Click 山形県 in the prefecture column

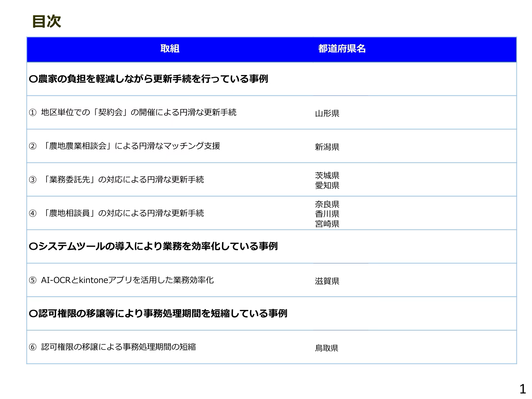(x=327, y=113)
